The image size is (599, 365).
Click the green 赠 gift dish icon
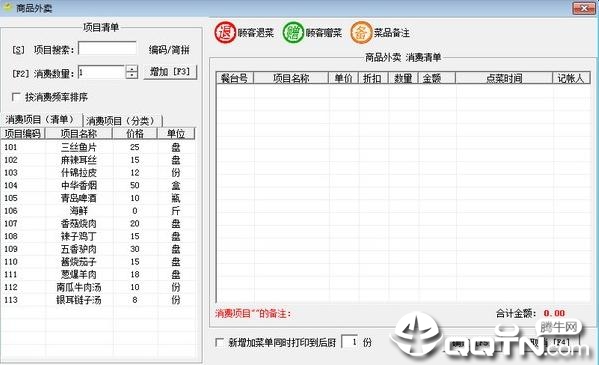(x=293, y=32)
